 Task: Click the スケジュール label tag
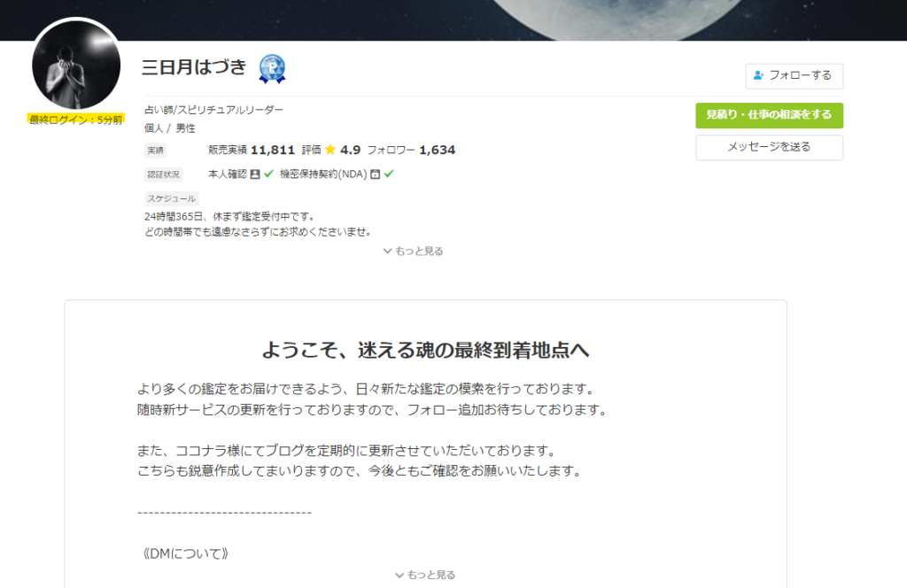tap(172, 199)
